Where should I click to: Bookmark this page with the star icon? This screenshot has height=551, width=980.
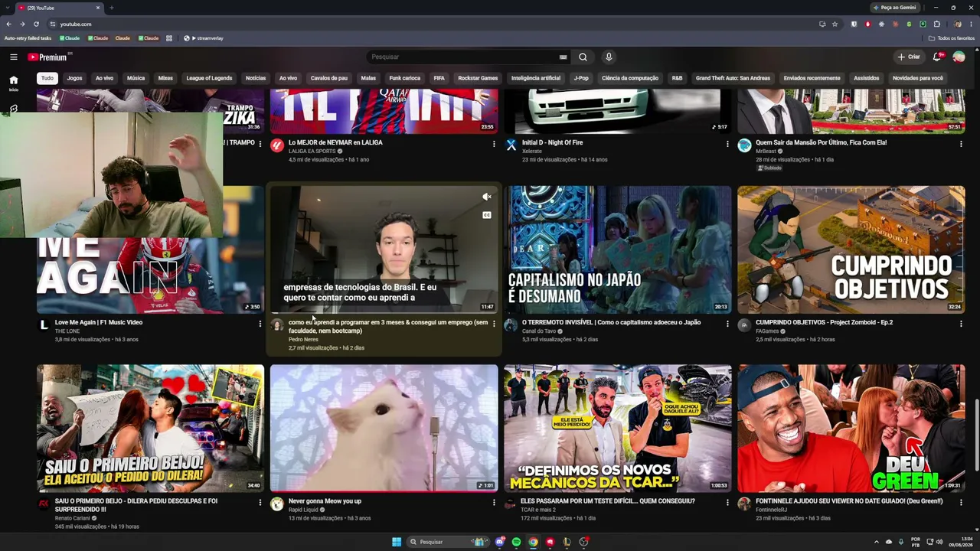835,24
